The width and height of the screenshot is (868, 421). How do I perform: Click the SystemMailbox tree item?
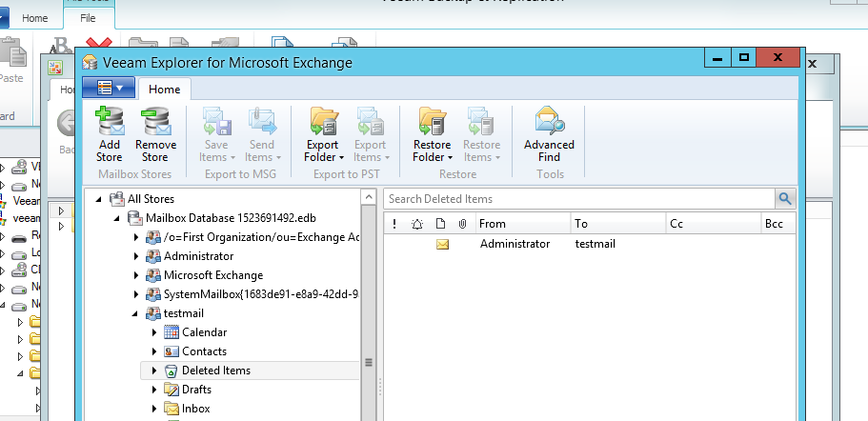[262, 293]
